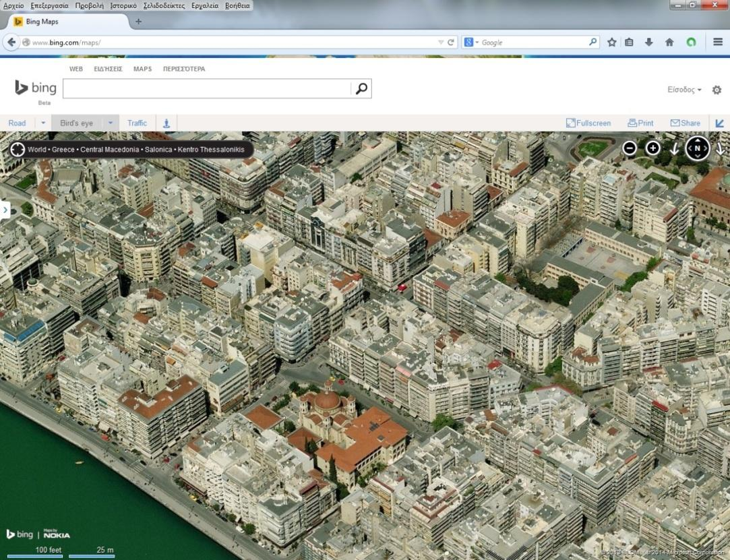Open Σελιδοδείκτες menu
This screenshot has height=560, width=730.
pyautogui.click(x=164, y=5)
